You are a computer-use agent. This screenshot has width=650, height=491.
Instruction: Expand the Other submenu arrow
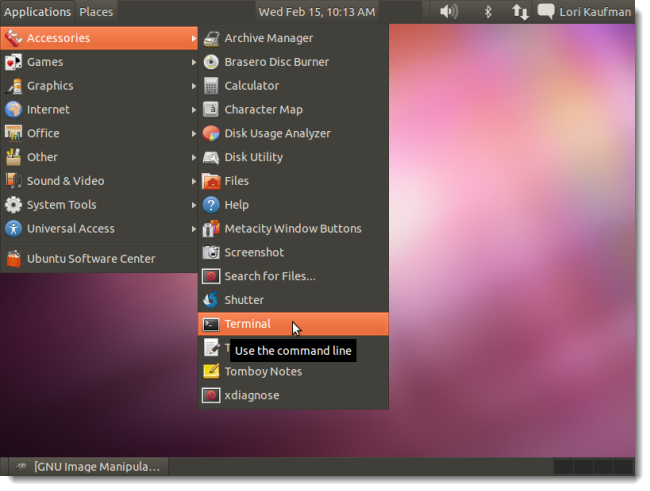pos(194,158)
